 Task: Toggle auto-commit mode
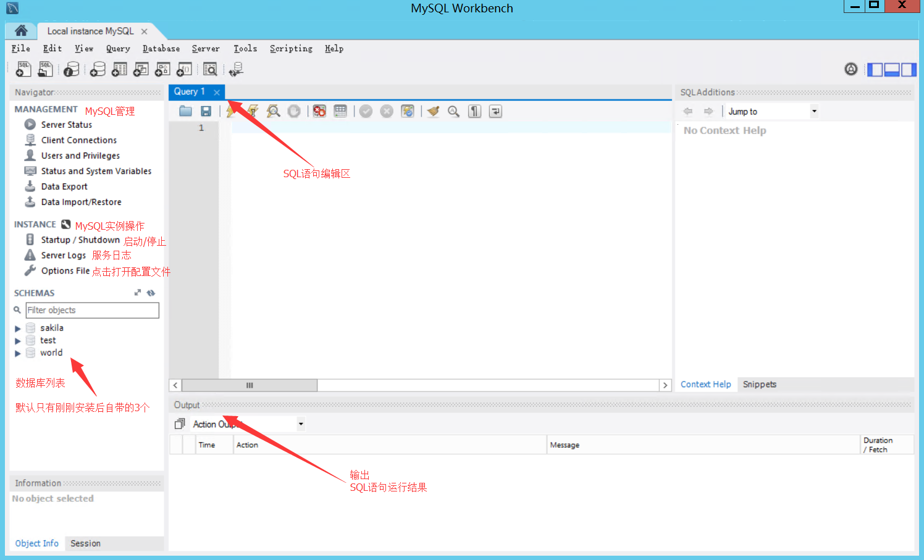408,111
